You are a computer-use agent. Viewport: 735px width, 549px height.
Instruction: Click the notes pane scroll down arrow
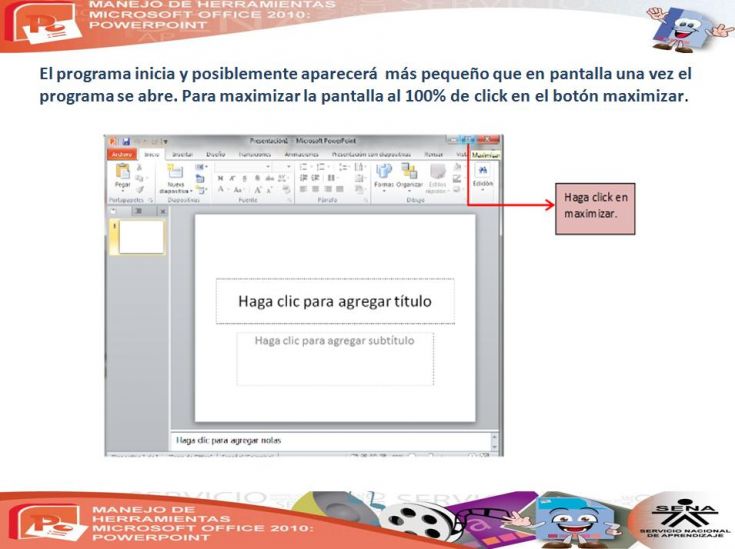494,445
